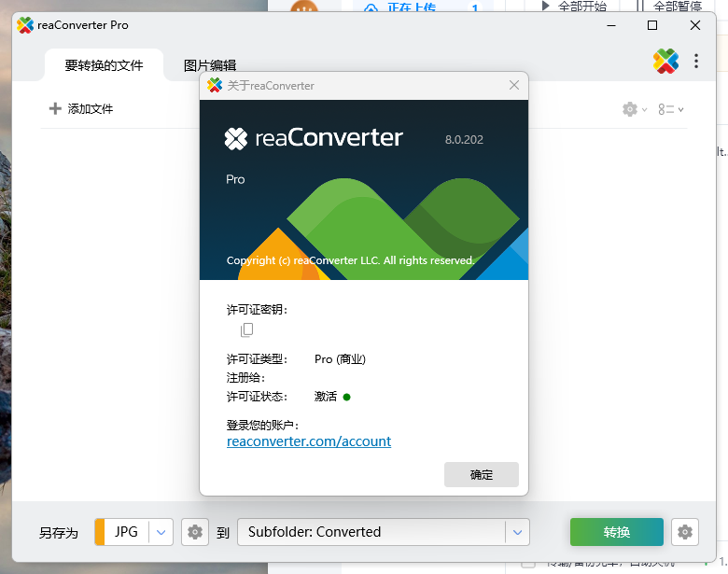Click the orange JPG format color swatch
The height and width of the screenshot is (574, 728).
click(100, 532)
